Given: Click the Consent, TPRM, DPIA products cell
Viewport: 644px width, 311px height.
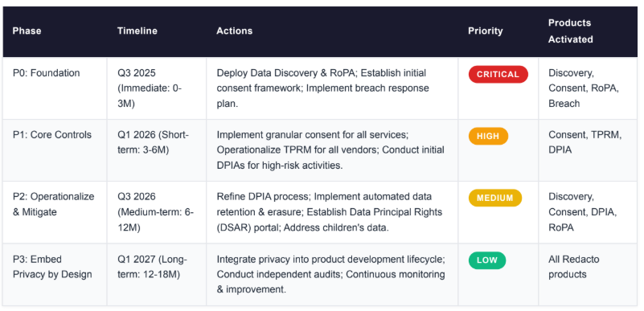Looking at the screenshot, I should click(588, 150).
